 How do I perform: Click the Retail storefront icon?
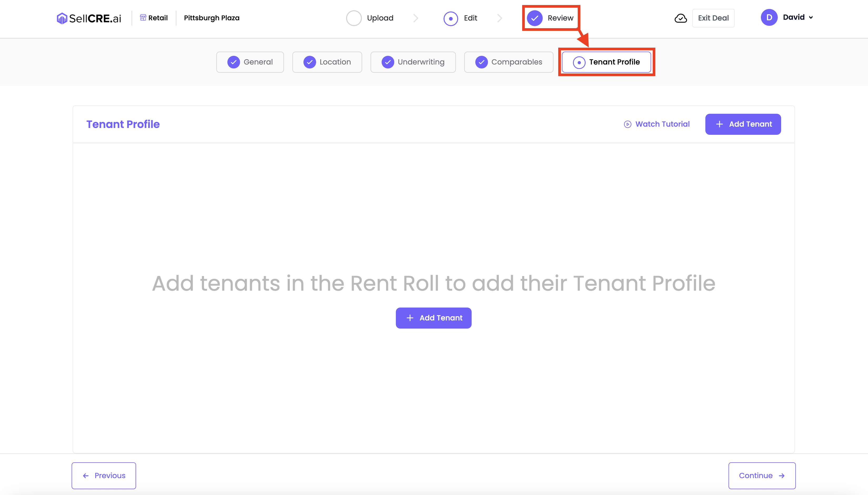click(143, 18)
